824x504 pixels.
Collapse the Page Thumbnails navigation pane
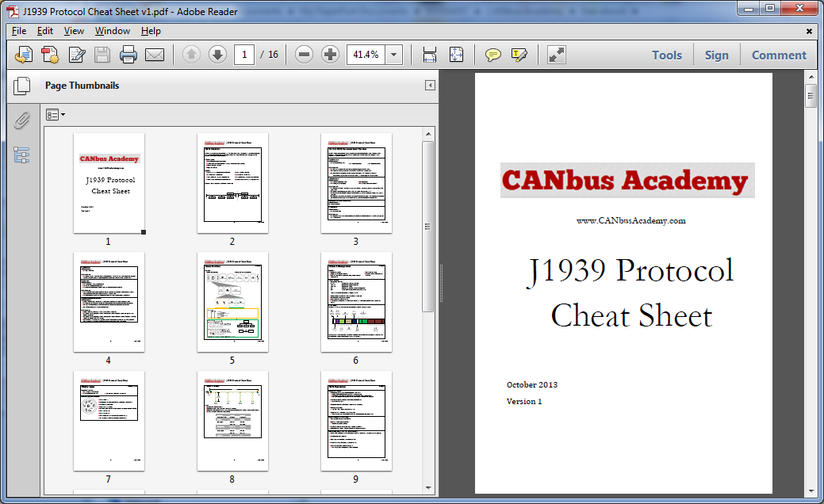(x=430, y=86)
